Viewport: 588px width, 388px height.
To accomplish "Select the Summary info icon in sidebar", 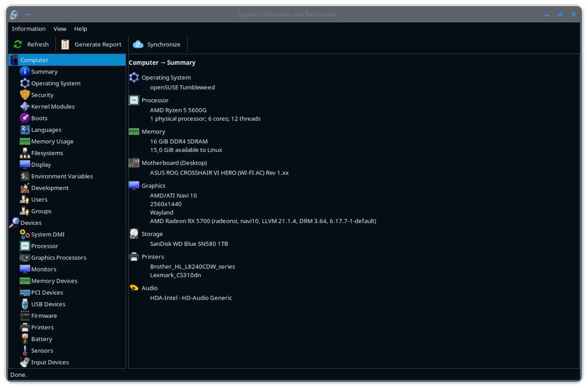I will coord(24,71).
